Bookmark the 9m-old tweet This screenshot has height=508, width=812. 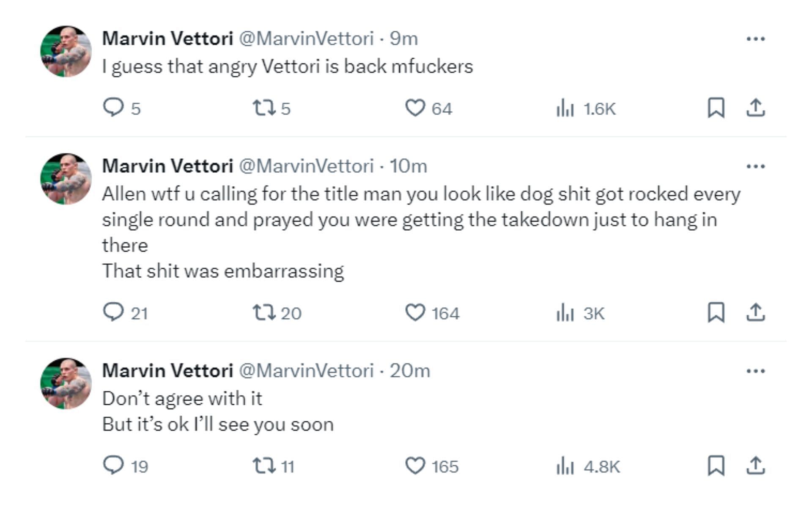click(716, 108)
